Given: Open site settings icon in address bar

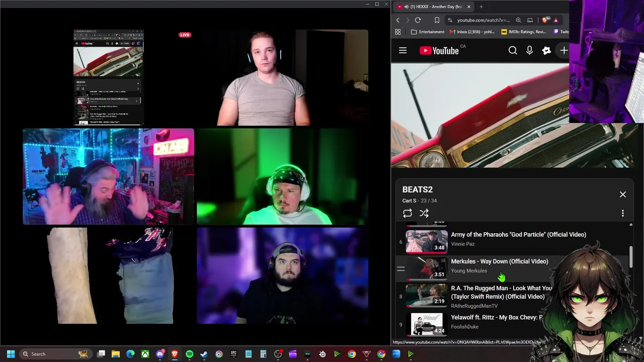Looking at the screenshot, I should (x=450, y=20).
